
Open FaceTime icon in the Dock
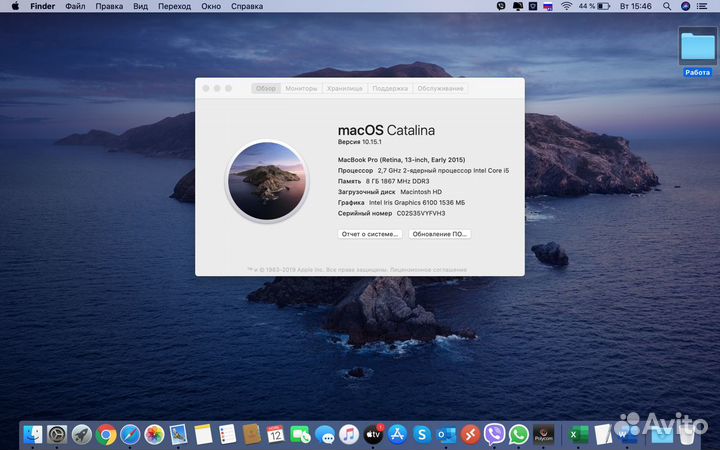(300, 434)
